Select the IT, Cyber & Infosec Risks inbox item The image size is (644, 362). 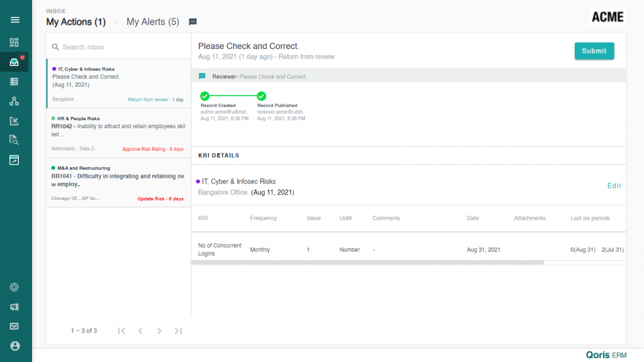click(x=119, y=84)
